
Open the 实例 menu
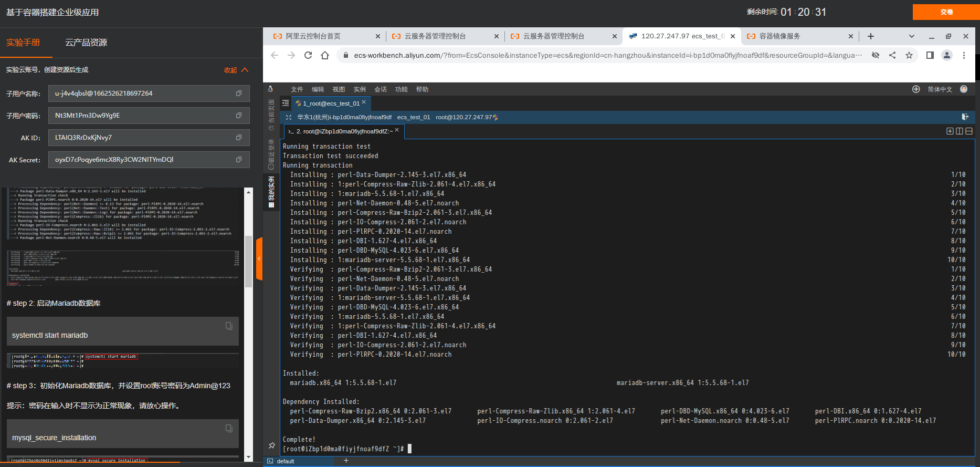(x=360, y=89)
